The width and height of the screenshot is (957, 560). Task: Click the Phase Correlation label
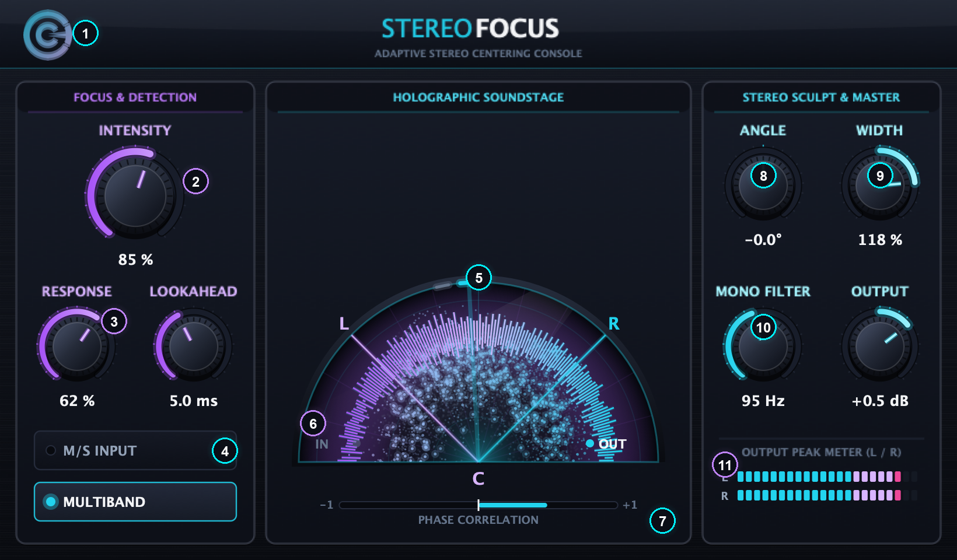478,520
